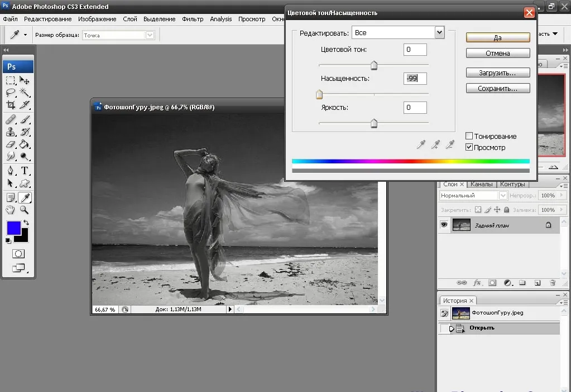The width and height of the screenshot is (571, 392).
Task: Select the Magic Wand tool
Action: [25, 93]
